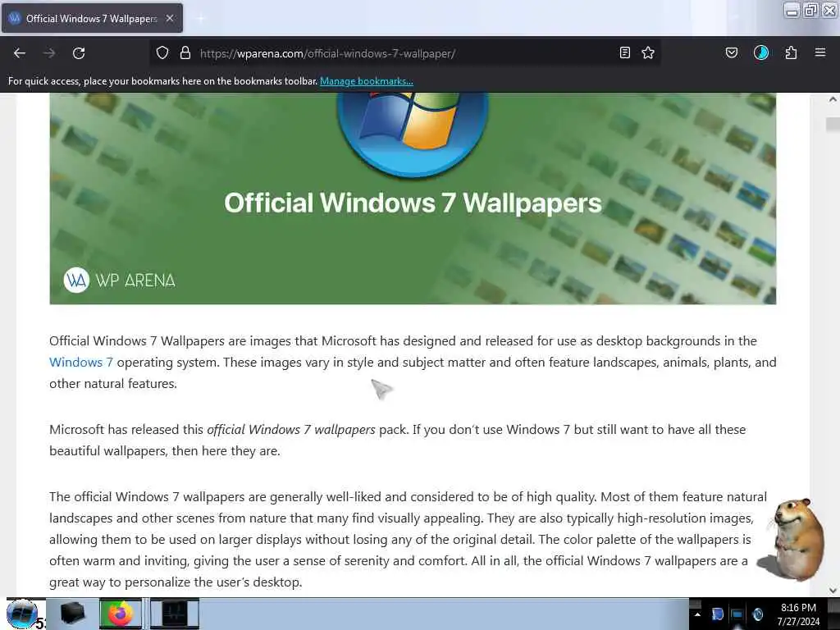Click the round blue tray icon
Screen dimensions: 840x630
click(757, 614)
